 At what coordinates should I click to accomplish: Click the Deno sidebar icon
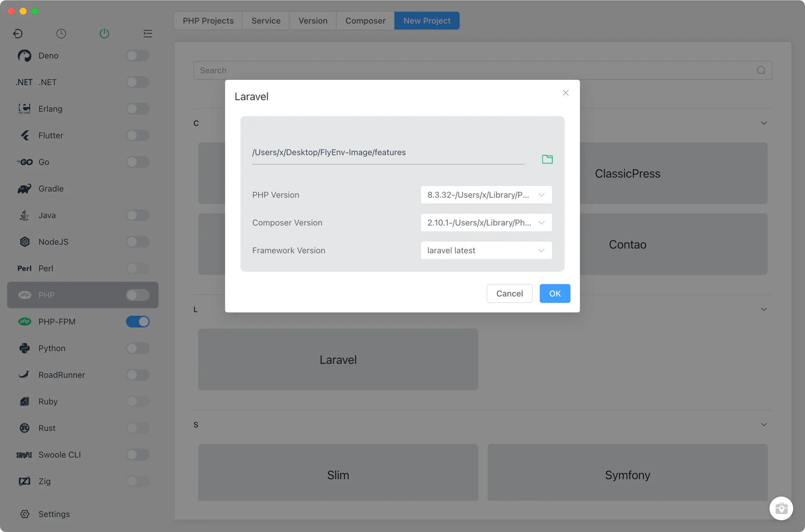pos(24,56)
